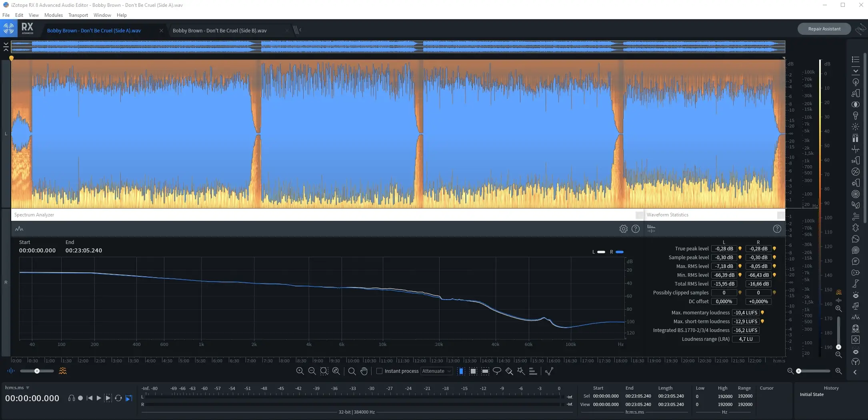
Task: Open the Mouth De-click module
Action: pos(856,295)
